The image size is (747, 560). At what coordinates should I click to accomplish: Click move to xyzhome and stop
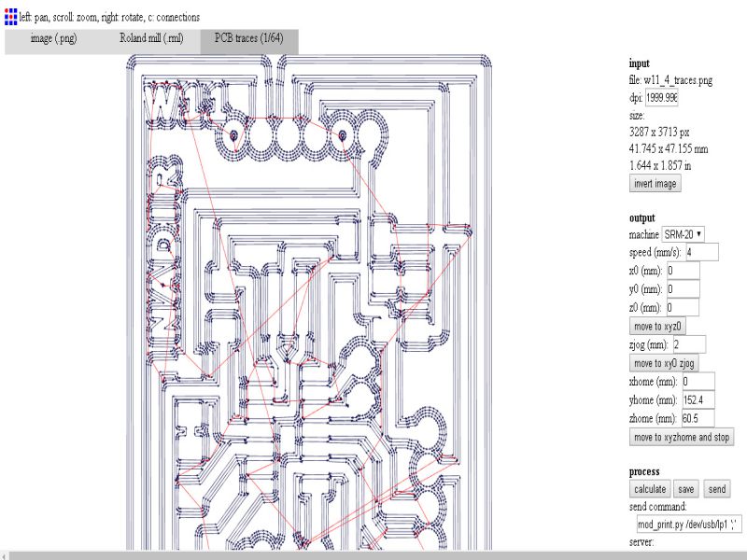tap(682, 437)
